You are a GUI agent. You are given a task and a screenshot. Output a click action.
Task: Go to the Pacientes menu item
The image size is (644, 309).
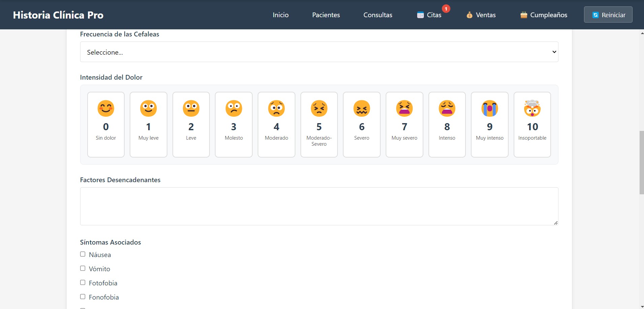coord(326,15)
